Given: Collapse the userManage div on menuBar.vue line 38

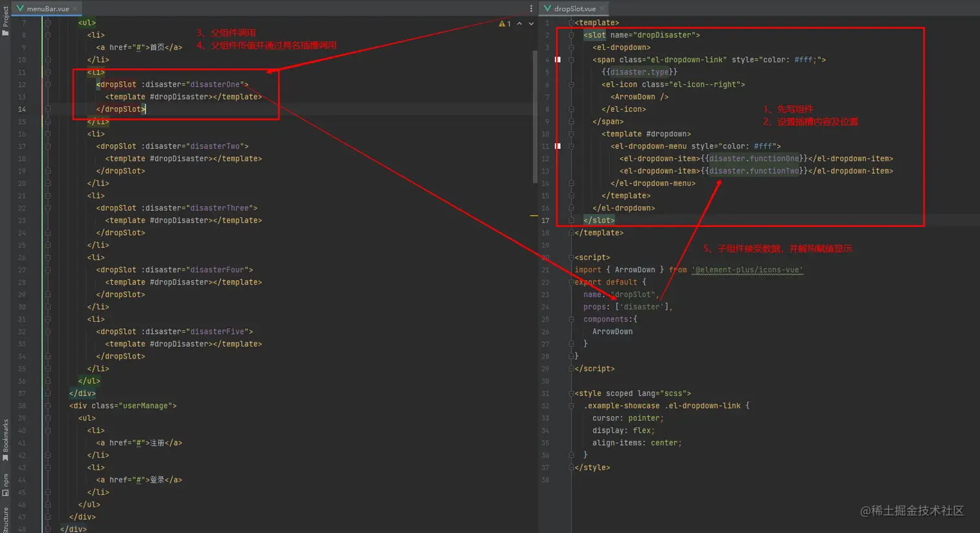Looking at the screenshot, I should [47, 406].
